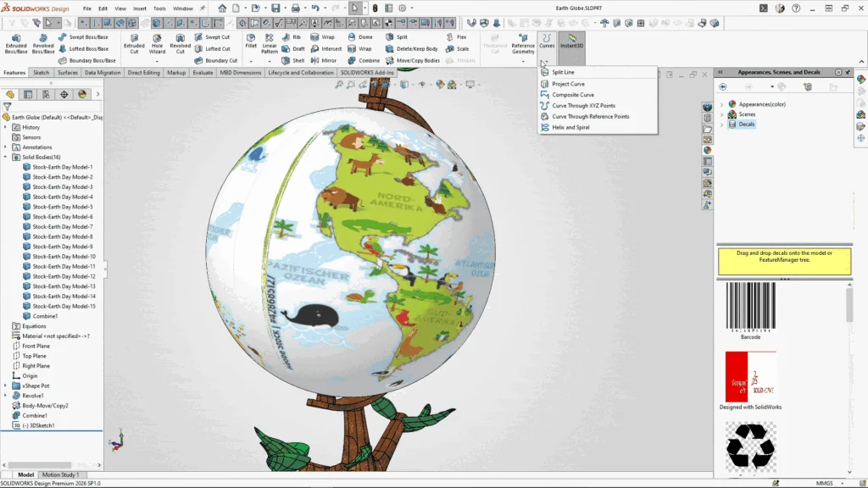The width and height of the screenshot is (868, 488).
Task: Select the Barcode decal thumbnail
Action: (x=751, y=307)
